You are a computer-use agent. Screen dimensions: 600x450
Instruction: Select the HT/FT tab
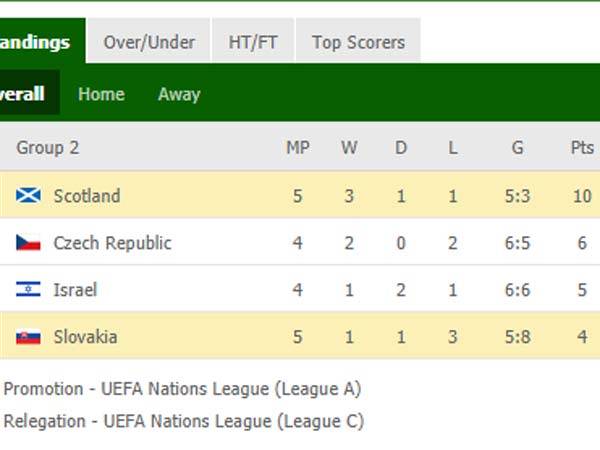tap(253, 42)
